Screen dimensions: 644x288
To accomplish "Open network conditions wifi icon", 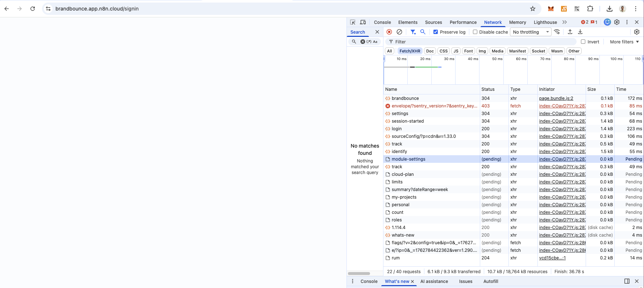I will 557,32.
